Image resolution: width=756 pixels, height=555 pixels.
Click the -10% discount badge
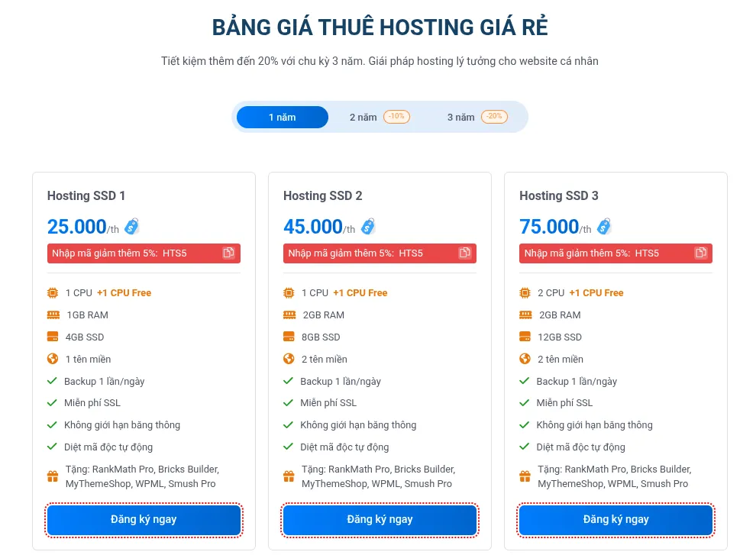[397, 116]
